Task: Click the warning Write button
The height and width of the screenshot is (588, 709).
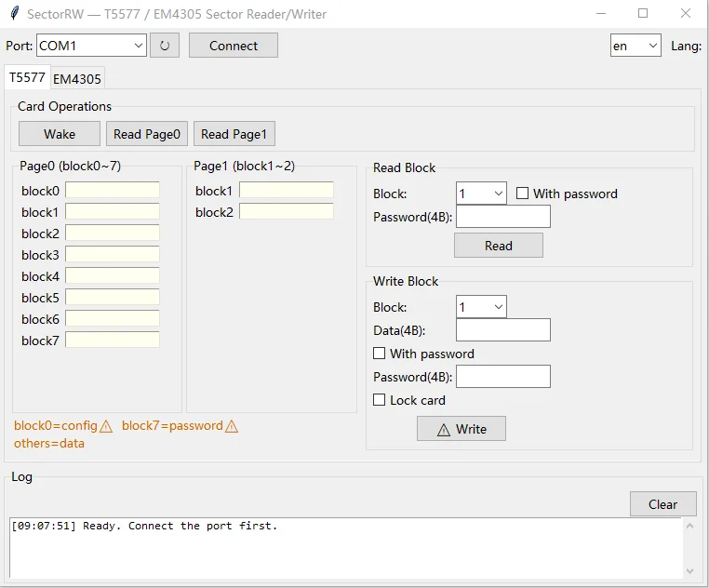Action: click(x=462, y=428)
